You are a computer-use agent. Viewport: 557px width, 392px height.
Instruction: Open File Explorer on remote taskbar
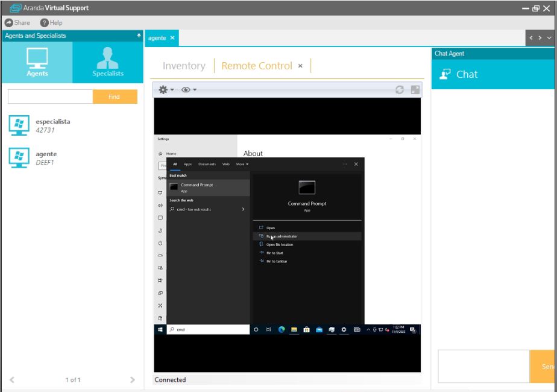[294, 330]
